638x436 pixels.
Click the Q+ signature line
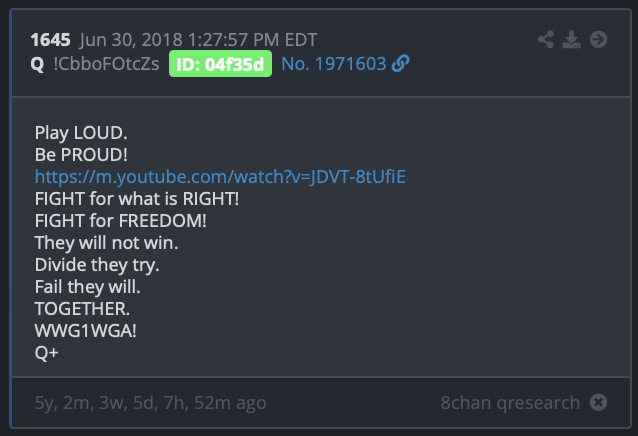[46, 353]
